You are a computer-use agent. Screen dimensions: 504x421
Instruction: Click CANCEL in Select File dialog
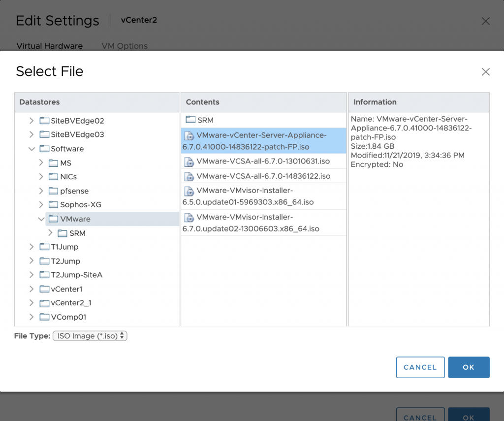pyautogui.click(x=420, y=367)
